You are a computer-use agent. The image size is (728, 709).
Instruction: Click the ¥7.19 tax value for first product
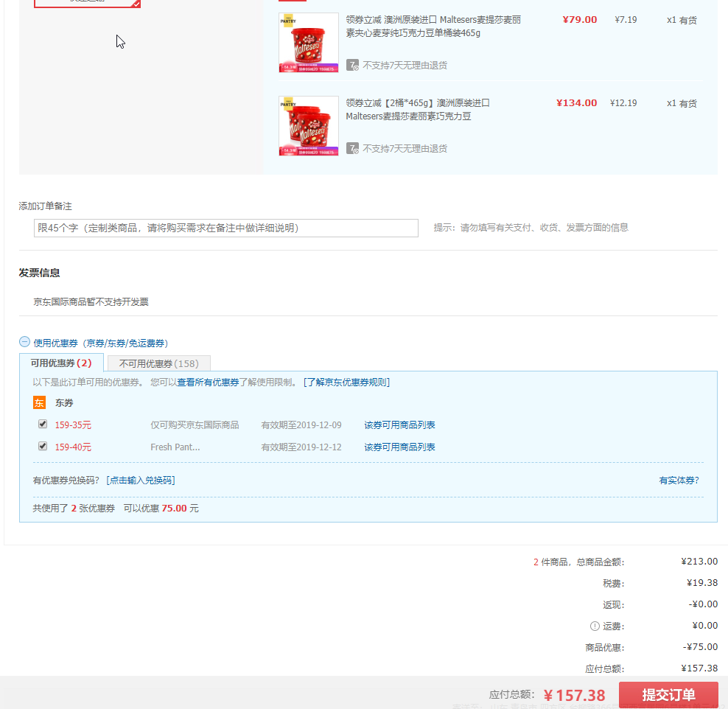(x=626, y=19)
